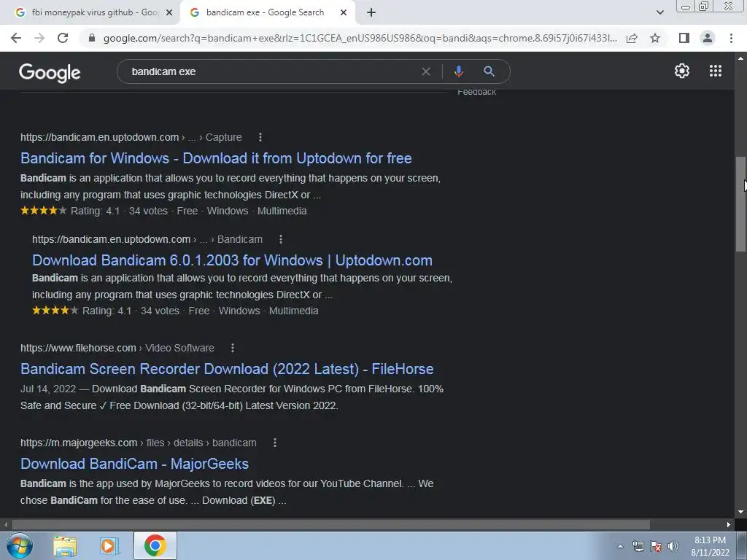747x560 pixels.
Task: Open options for the majorgeeks.com result
Action: [275, 443]
